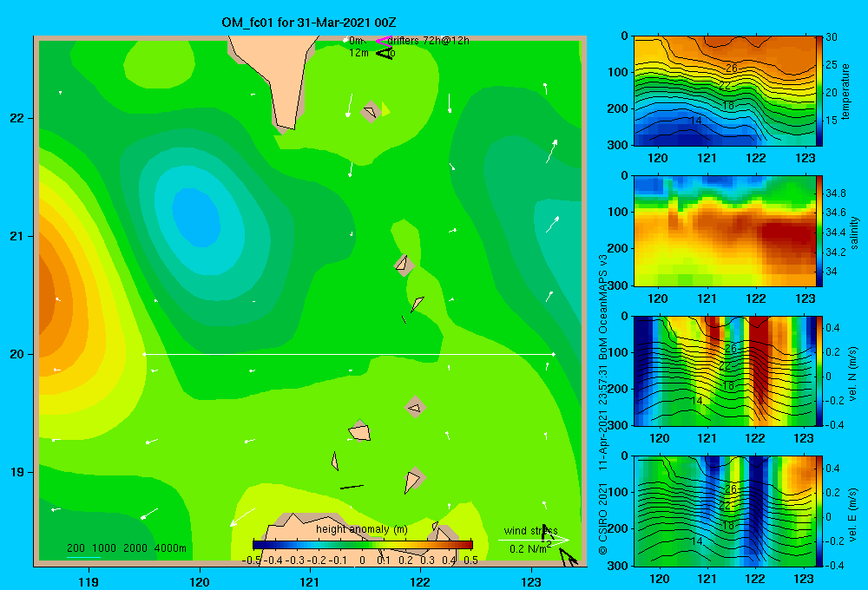Image resolution: width=868 pixels, height=590 pixels.
Task: Click the 34.8 salinity scale value
Action: (836, 193)
